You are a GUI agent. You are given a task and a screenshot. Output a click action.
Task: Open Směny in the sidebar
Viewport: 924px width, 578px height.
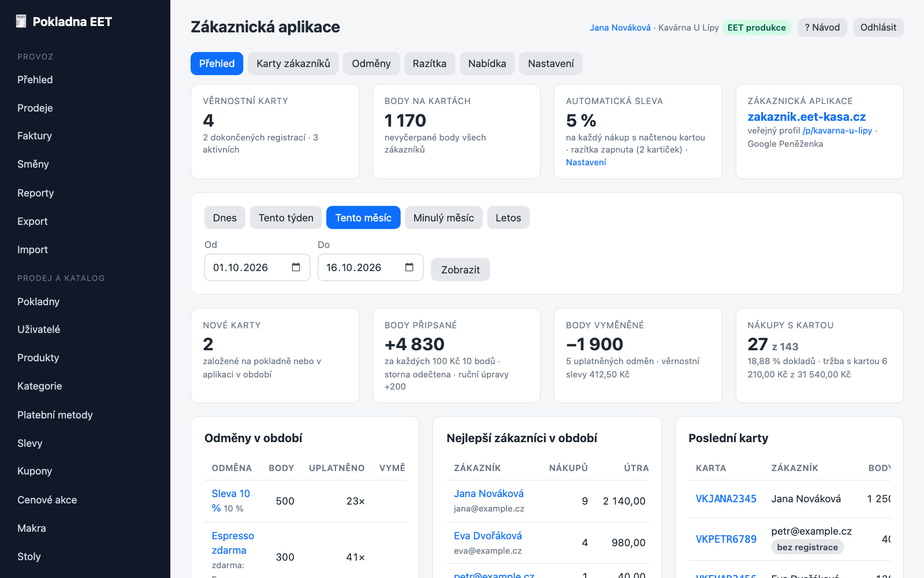pos(33,164)
